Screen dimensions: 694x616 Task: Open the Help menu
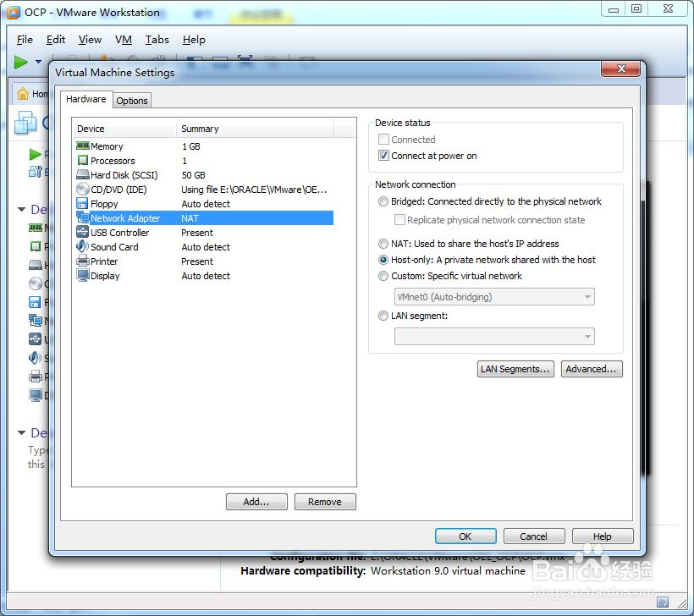point(194,40)
